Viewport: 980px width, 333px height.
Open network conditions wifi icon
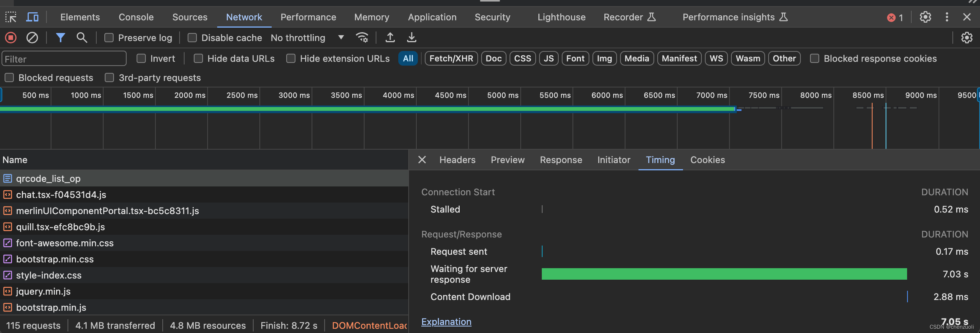[362, 38]
